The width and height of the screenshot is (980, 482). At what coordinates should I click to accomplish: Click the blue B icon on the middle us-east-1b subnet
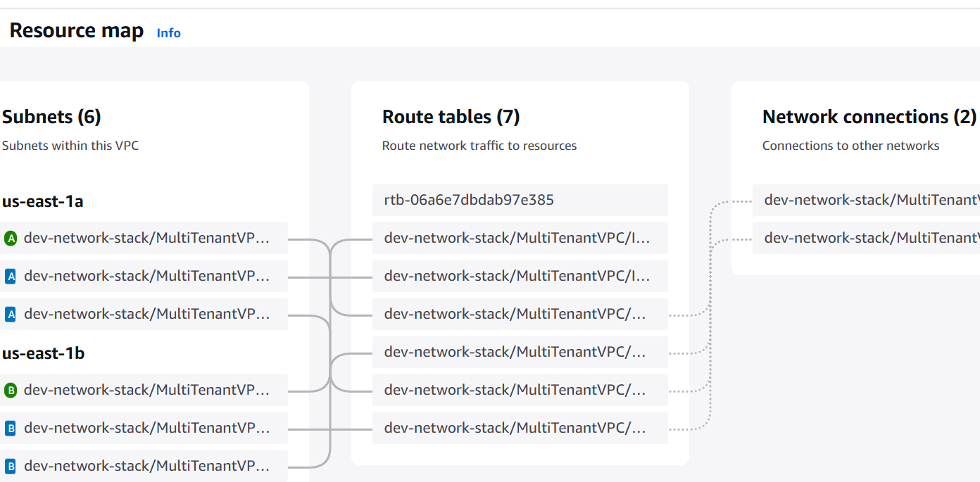tap(11, 429)
